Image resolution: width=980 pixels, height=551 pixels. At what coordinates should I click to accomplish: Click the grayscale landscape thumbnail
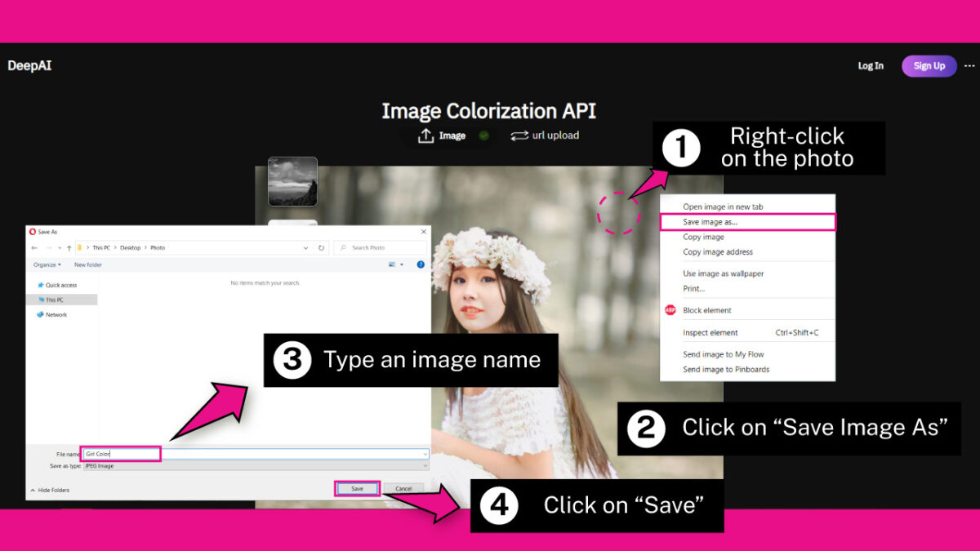click(x=292, y=181)
